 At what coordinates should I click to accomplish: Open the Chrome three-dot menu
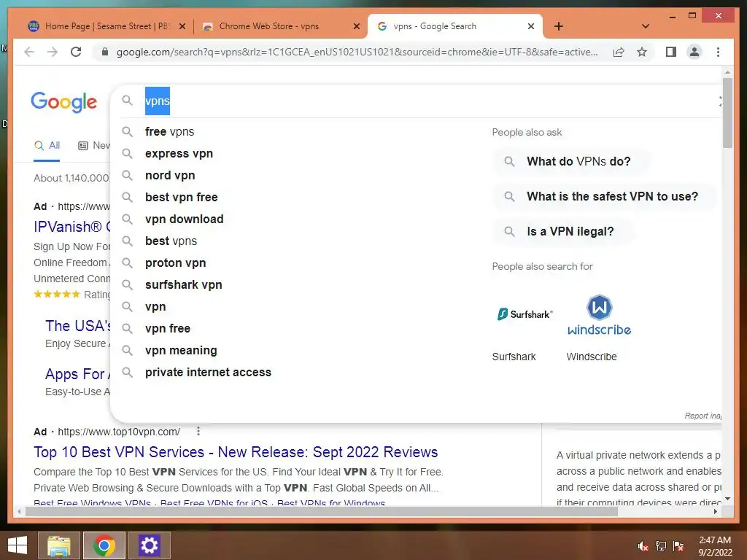718,52
